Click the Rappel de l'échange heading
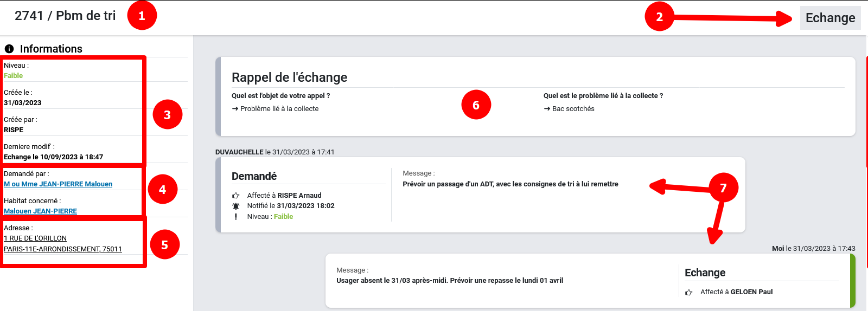Screen dimensions: 868x311 (x=289, y=77)
